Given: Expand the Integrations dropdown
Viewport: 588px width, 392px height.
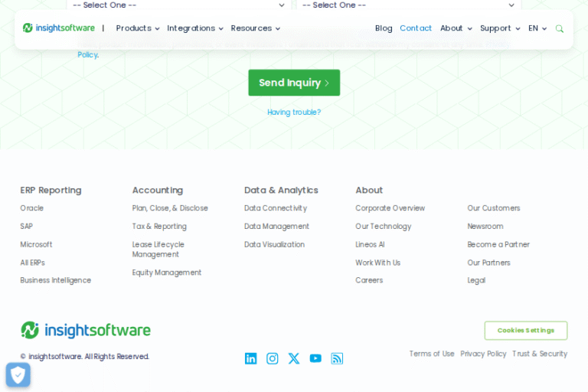Looking at the screenshot, I should coord(195,28).
